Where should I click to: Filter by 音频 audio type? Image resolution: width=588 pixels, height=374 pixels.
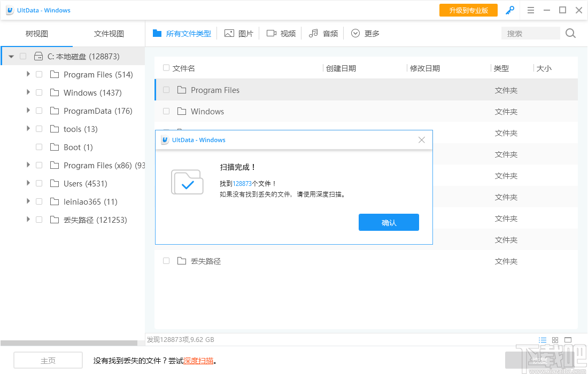pos(323,33)
